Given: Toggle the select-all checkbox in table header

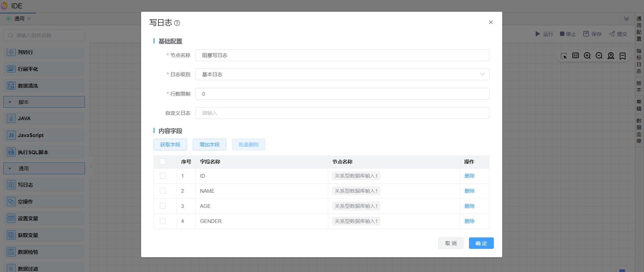Looking at the screenshot, I should (163, 162).
